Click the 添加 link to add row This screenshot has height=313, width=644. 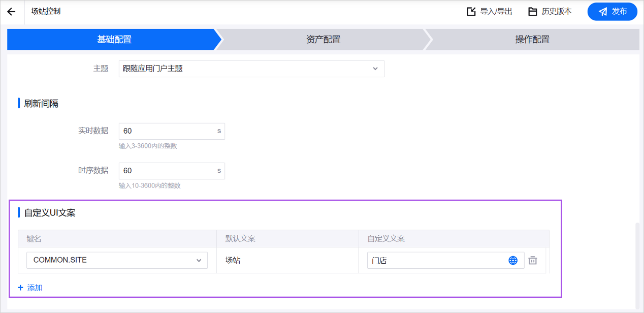[30, 288]
